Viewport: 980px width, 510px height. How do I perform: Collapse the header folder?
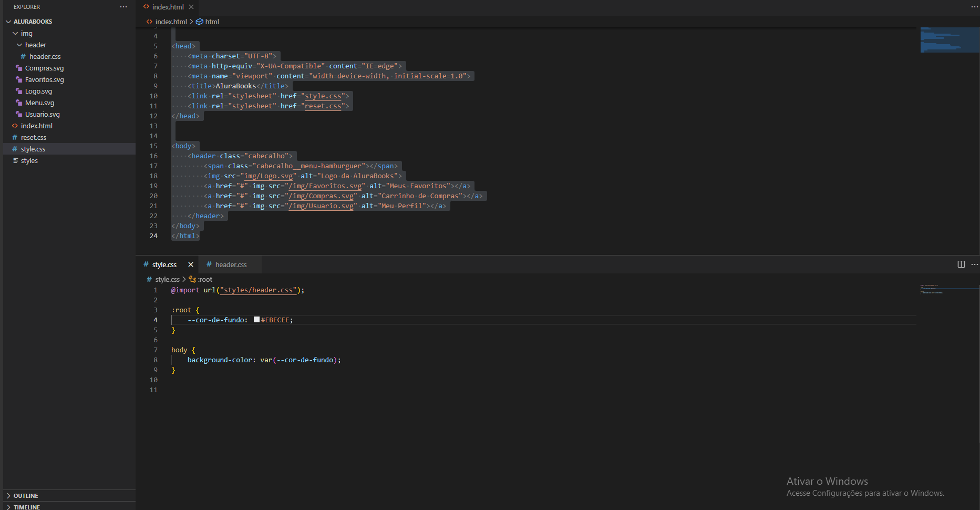tap(19, 45)
